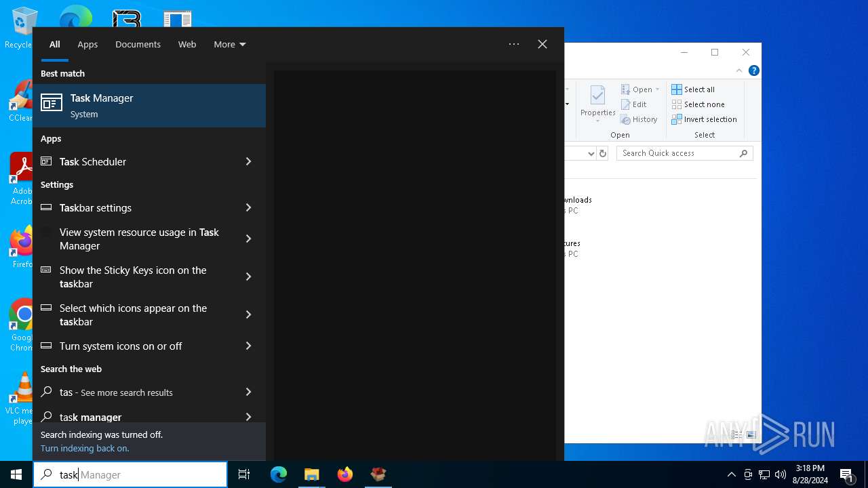Open Recycle Bin desktop icon
868x488 pixels.
click(x=20, y=28)
